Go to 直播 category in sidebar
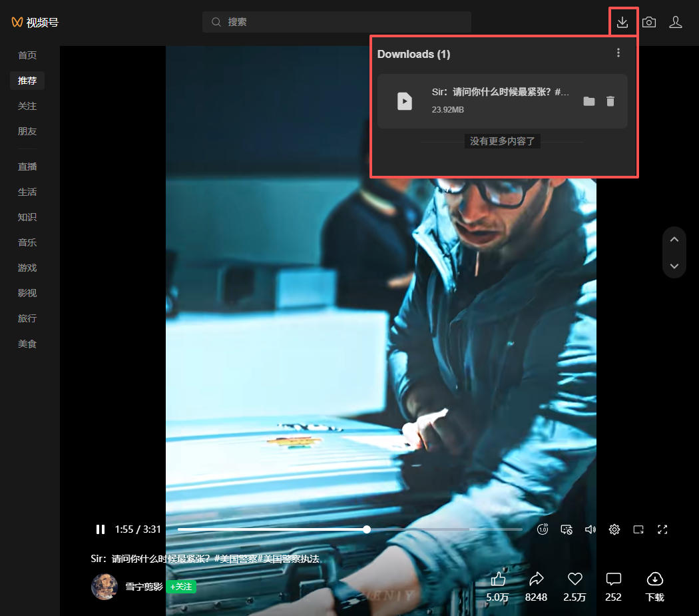 [x=27, y=166]
